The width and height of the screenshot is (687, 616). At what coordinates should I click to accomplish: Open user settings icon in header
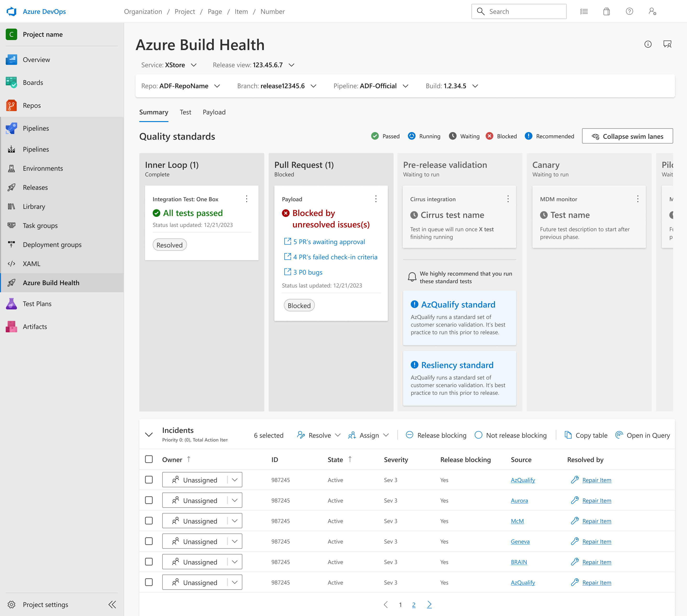(652, 11)
